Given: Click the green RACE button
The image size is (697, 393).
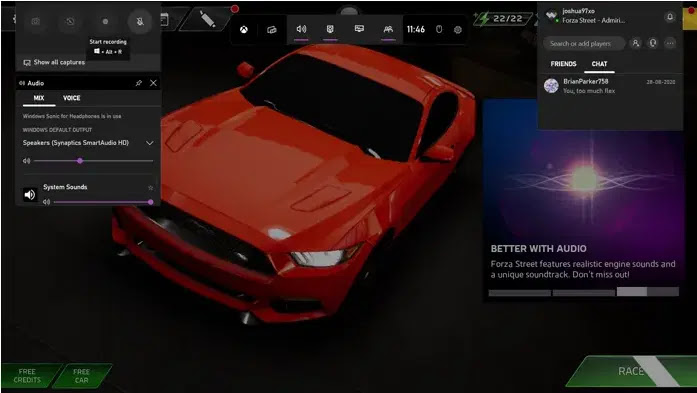Looking at the screenshot, I should 631,372.
